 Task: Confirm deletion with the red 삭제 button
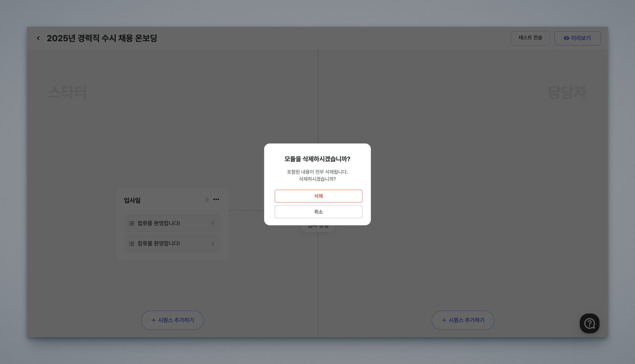point(318,196)
